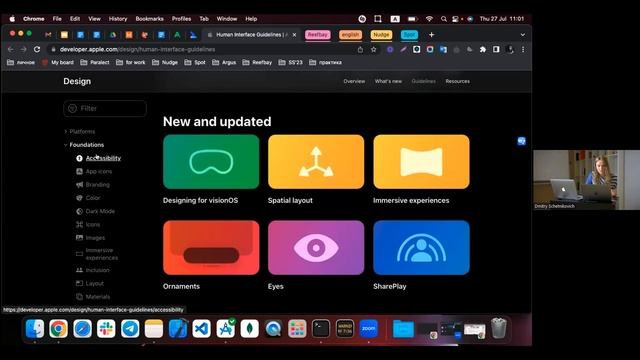Go to the Guidelines nav link

pos(423,81)
